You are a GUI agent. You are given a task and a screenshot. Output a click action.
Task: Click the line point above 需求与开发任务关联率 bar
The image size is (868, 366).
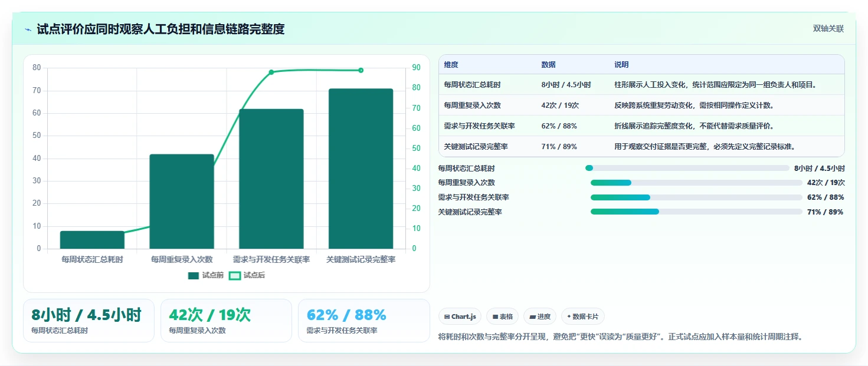[x=271, y=72]
